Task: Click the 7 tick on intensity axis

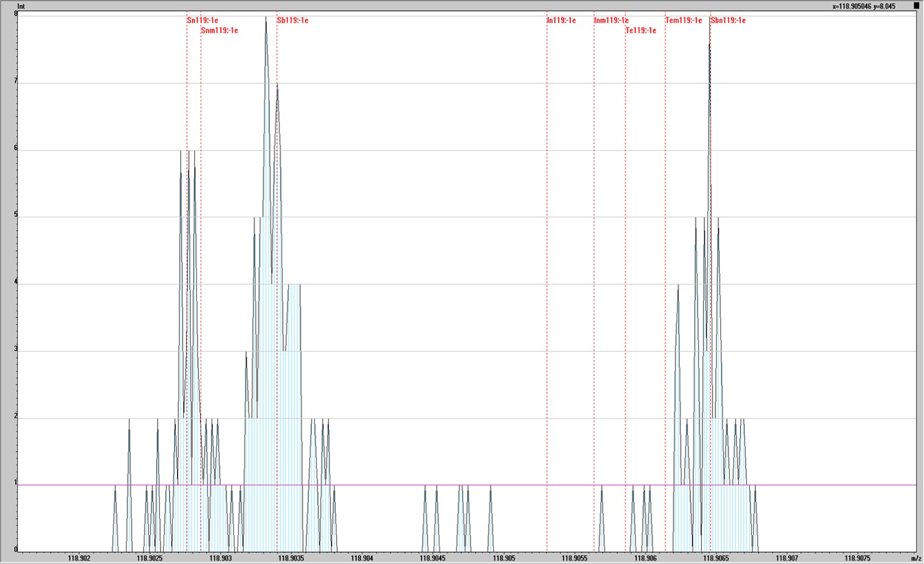Action: coord(16,81)
